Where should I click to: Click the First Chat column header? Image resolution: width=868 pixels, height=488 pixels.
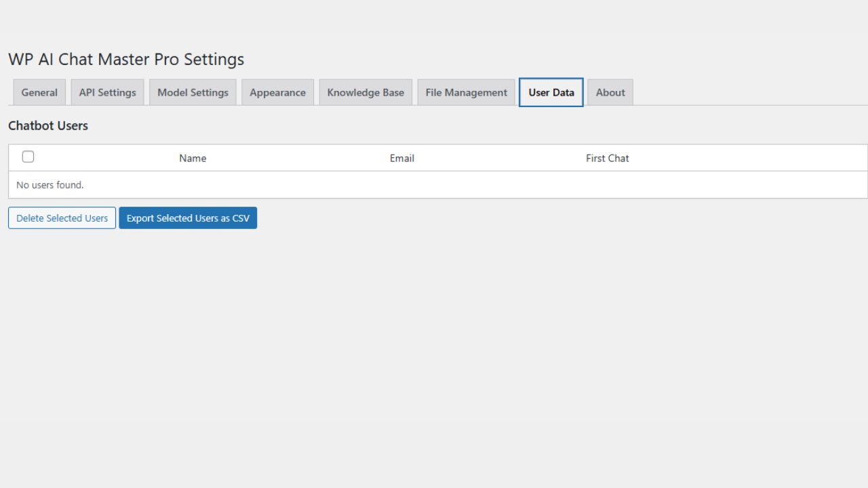click(607, 158)
